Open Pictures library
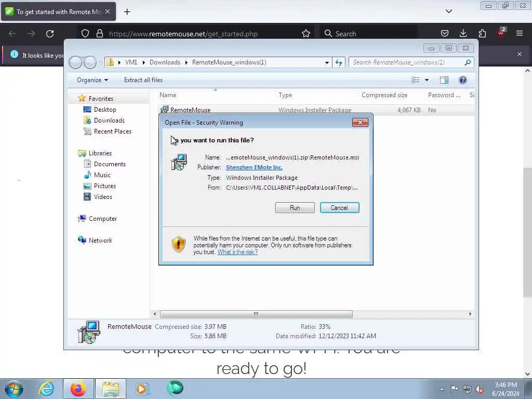 [x=104, y=186]
